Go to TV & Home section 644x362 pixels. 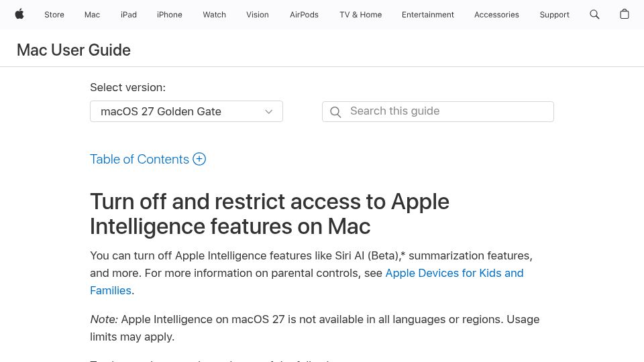pyautogui.click(x=361, y=15)
